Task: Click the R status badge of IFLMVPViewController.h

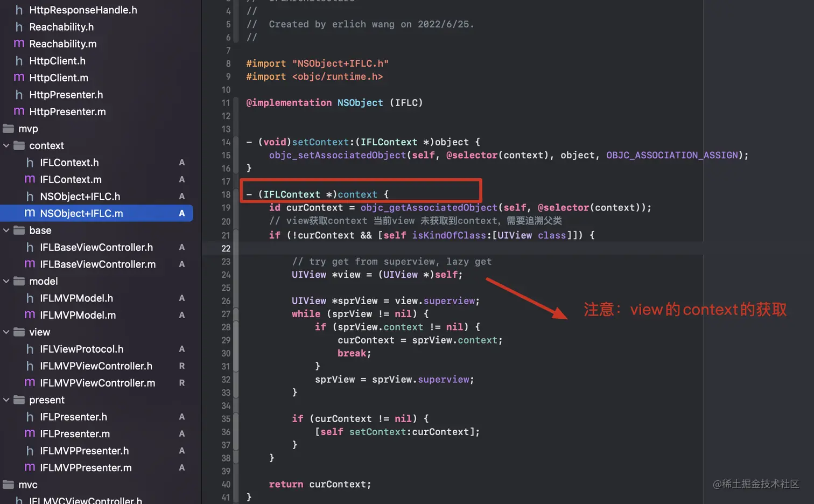Action: point(182,366)
